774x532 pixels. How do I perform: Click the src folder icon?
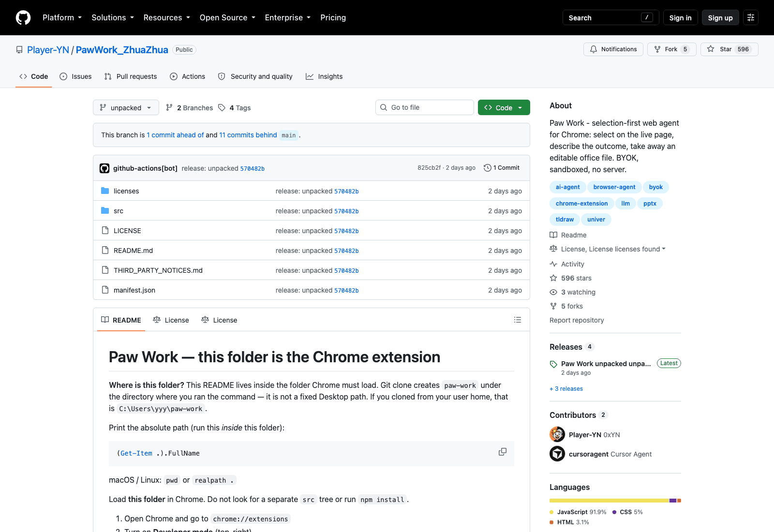click(x=105, y=210)
